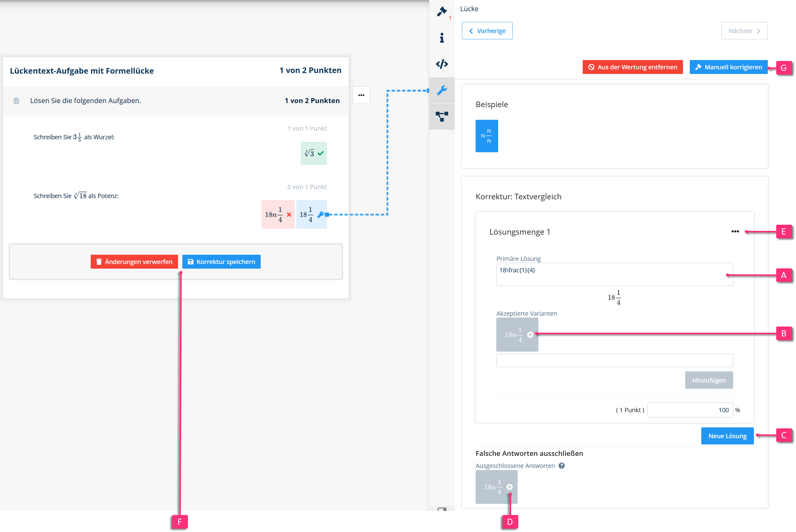Click the 1 von 1 Punkt label
Screen dimensions: 796x532
(x=307, y=128)
